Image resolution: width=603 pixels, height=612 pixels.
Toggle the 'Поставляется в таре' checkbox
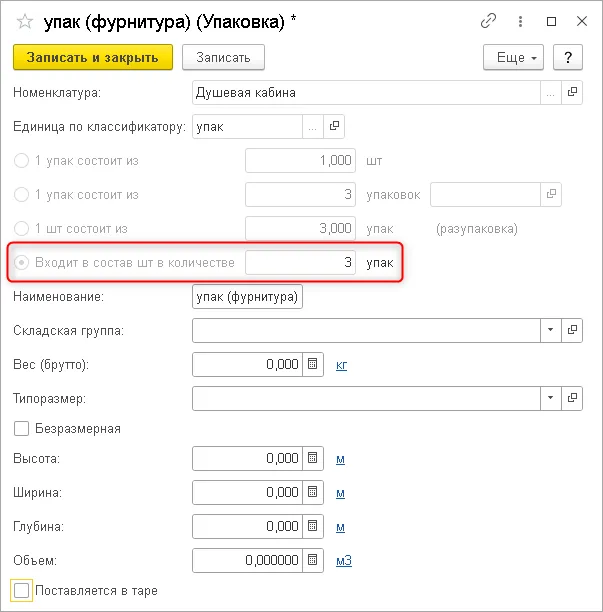click(21, 590)
